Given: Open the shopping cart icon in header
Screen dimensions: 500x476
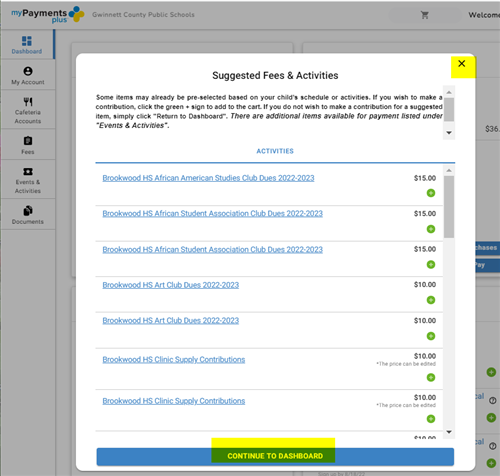Looking at the screenshot, I should (x=424, y=15).
